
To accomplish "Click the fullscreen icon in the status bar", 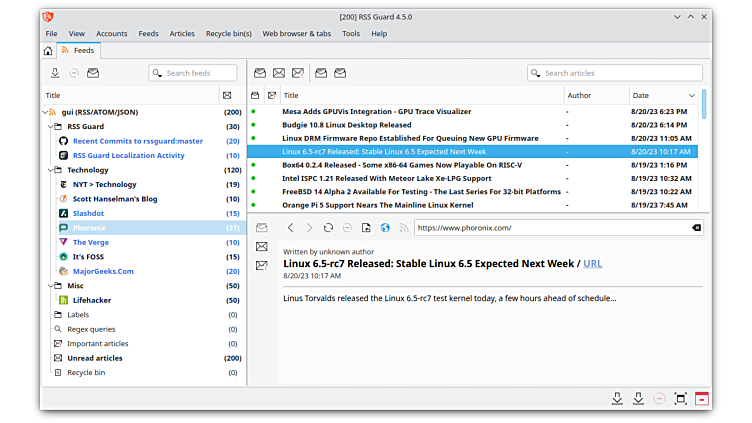I will pyautogui.click(x=680, y=398).
